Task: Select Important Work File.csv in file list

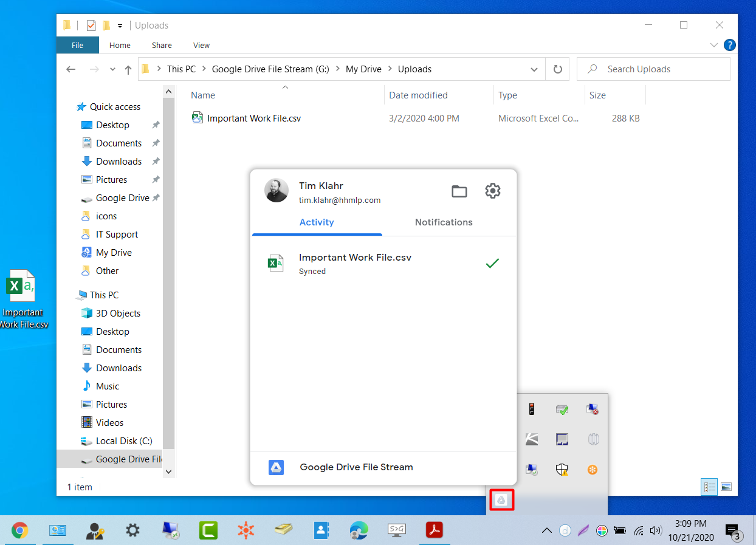Action: click(x=254, y=118)
